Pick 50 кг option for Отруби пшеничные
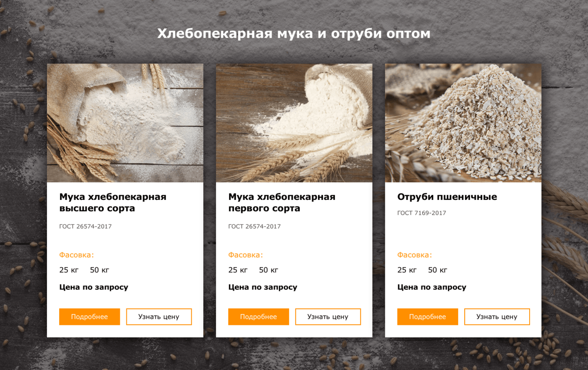 point(437,270)
